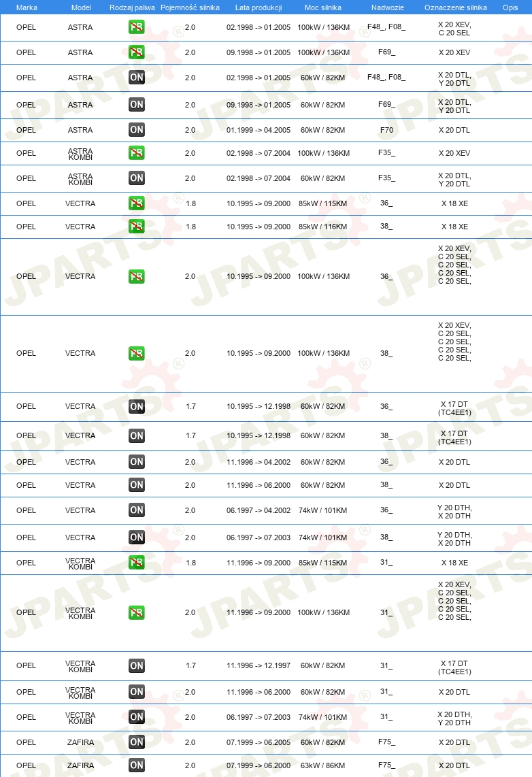The width and height of the screenshot is (532, 777).
Task: Click diesel icon in Zafira 63kW / 86KM row
Action: (136, 765)
